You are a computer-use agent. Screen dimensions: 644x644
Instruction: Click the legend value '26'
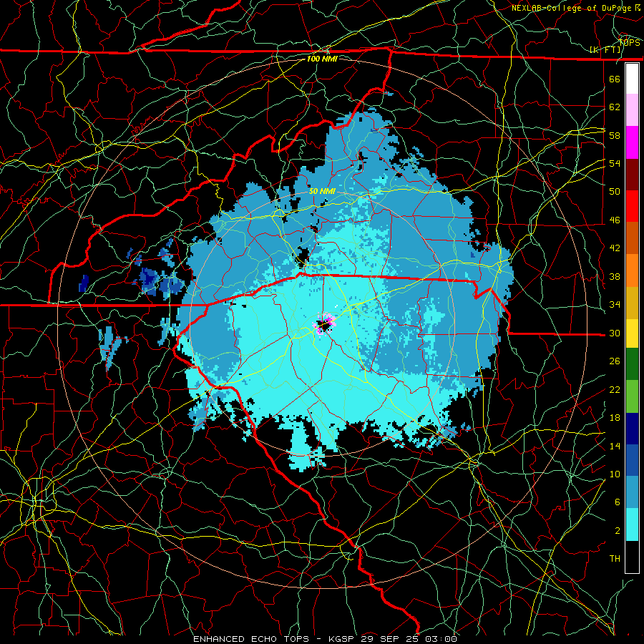pyautogui.click(x=615, y=361)
